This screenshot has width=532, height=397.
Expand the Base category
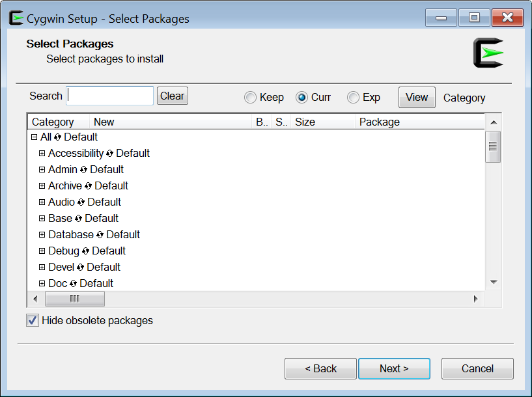[x=42, y=219]
